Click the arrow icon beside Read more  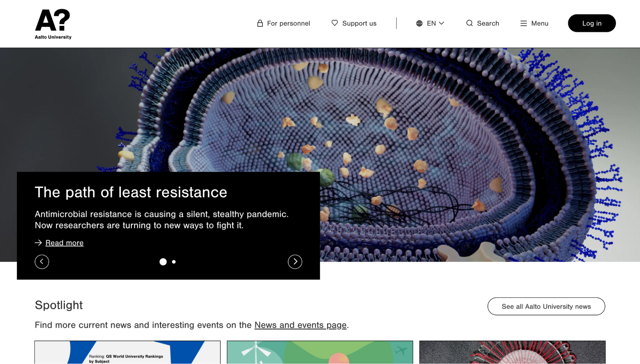[38, 243]
